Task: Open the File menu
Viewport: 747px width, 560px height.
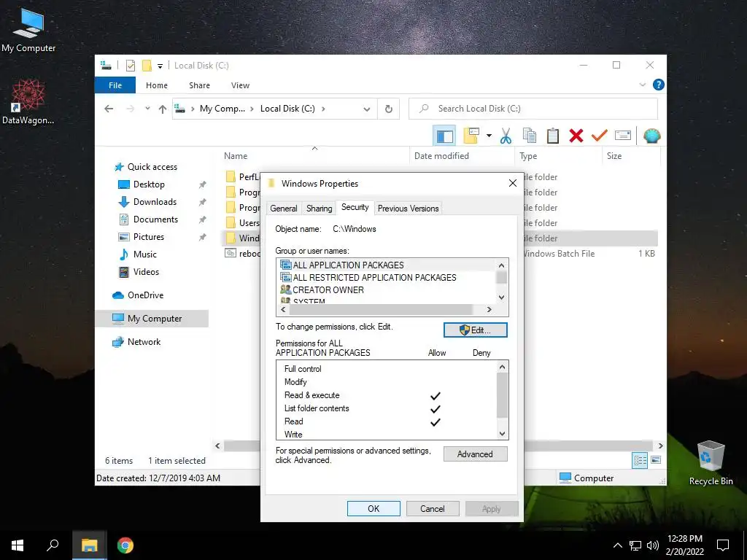Action: click(115, 85)
